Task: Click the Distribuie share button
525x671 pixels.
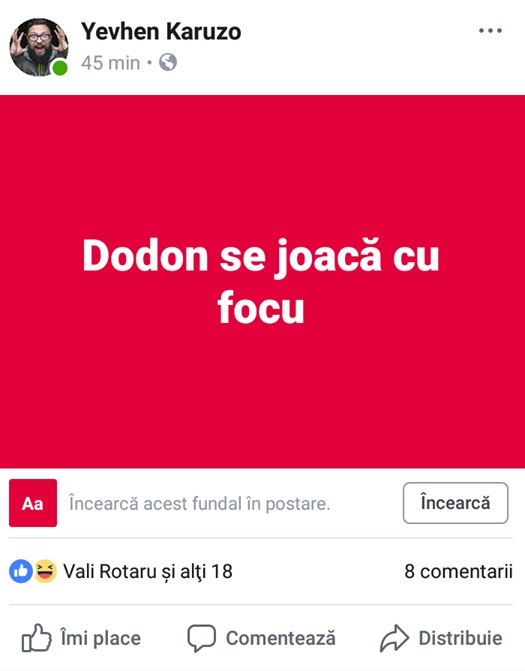Action: pyautogui.click(x=441, y=638)
